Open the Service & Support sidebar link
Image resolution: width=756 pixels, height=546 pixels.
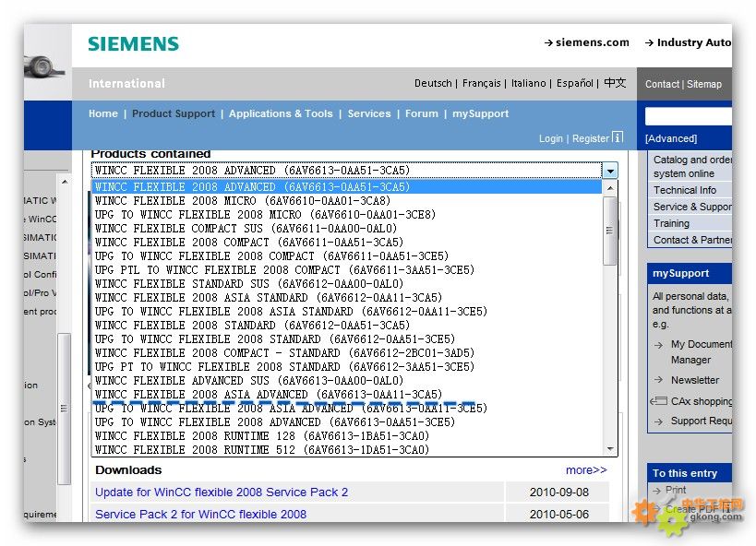pyautogui.click(x=692, y=207)
